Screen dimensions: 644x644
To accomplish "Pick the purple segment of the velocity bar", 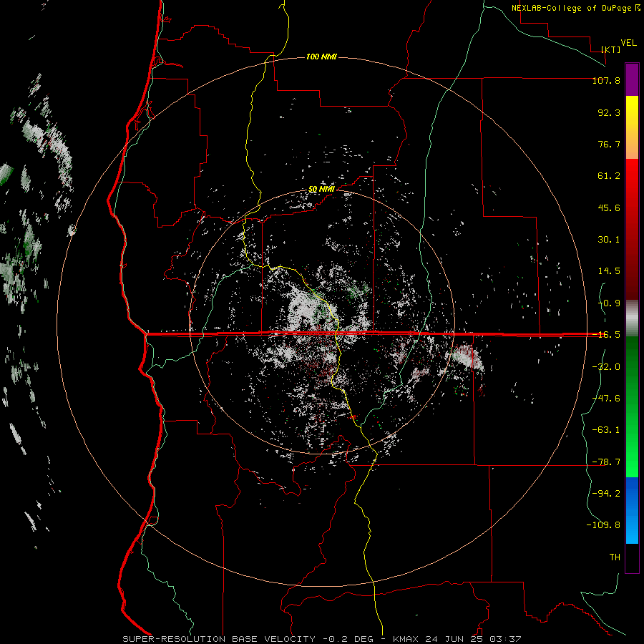I will click(632, 79).
